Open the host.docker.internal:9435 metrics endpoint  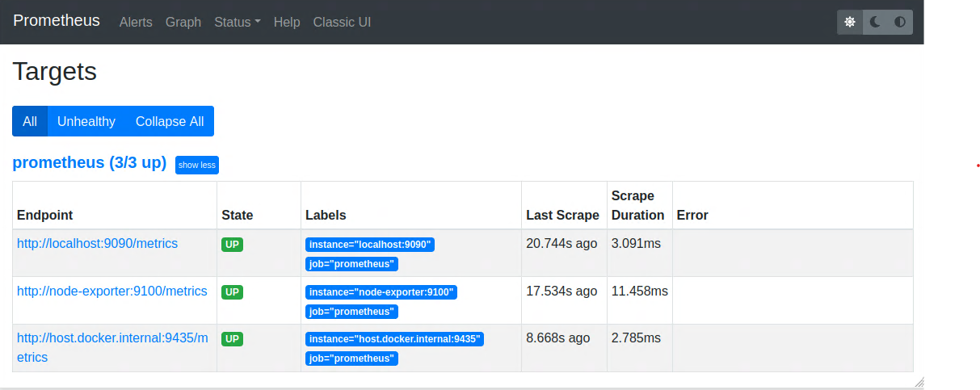pyautogui.click(x=111, y=338)
